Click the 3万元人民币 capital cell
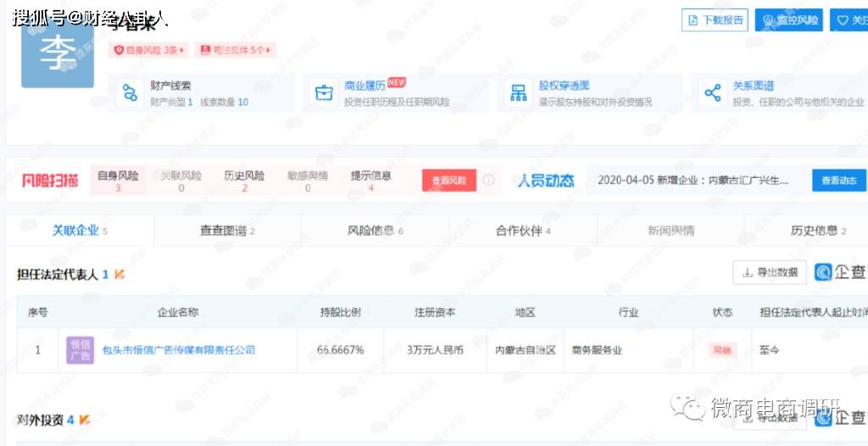Viewport: 868px width, 446px height. (435, 350)
